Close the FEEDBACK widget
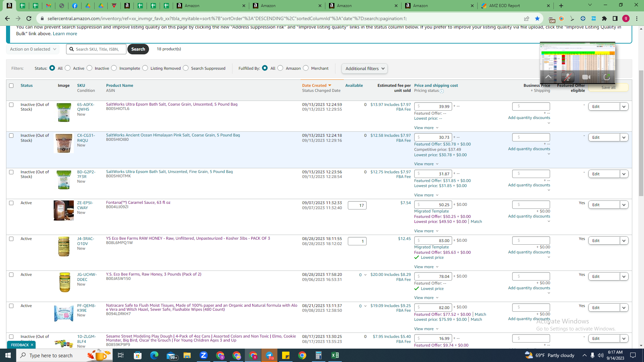This screenshot has height=362, width=644. point(32,345)
